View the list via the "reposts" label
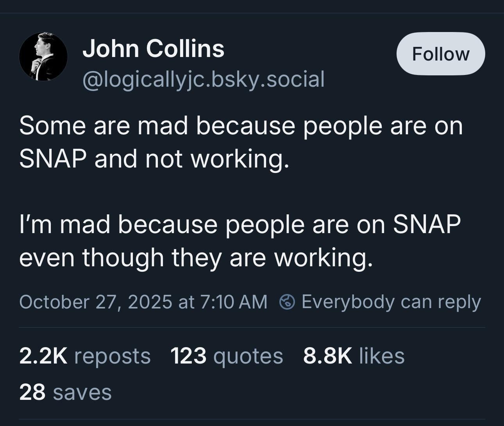The height and width of the screenshot is (426, 504). click(112, 356)
